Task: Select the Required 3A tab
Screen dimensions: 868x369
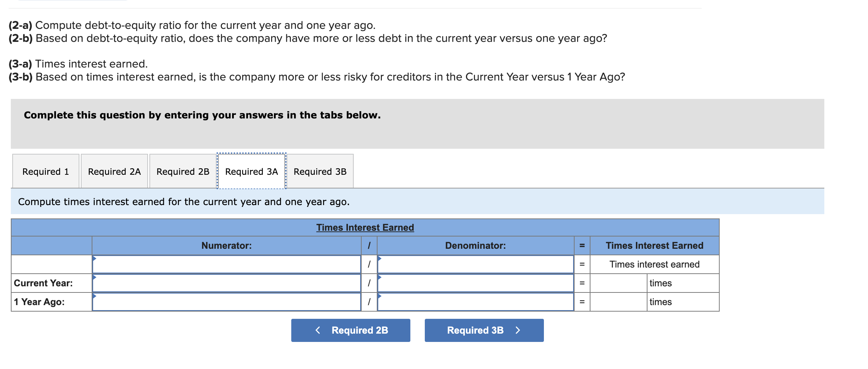Action: (x=252, y=172)
